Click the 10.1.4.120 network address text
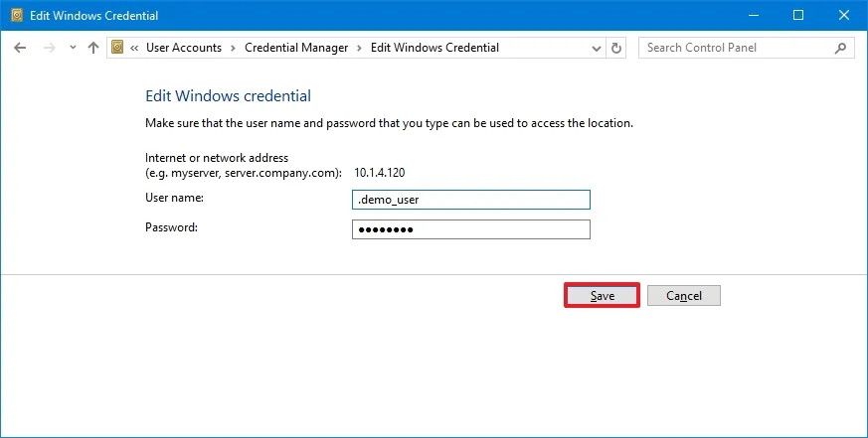The image size is (868, 438). (x=379, y=173)
